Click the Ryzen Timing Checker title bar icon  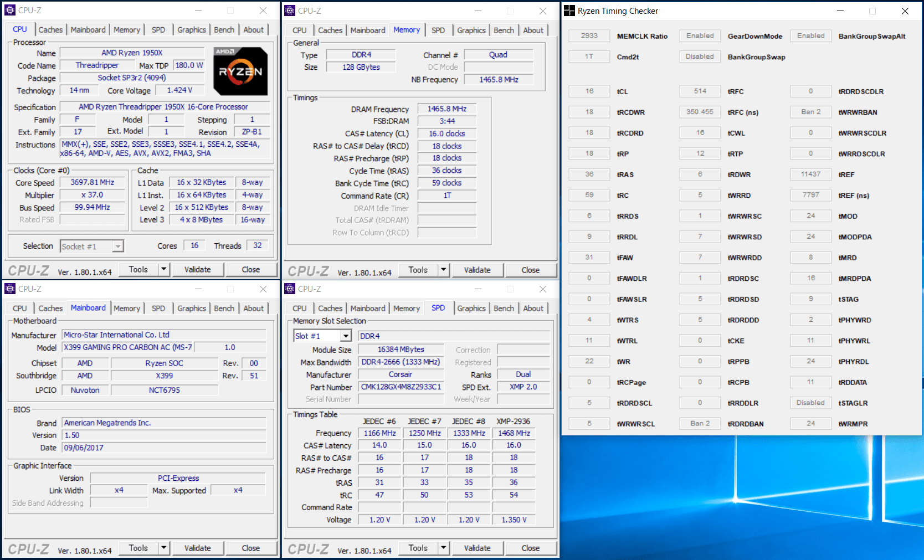click(x=569, y=11)
